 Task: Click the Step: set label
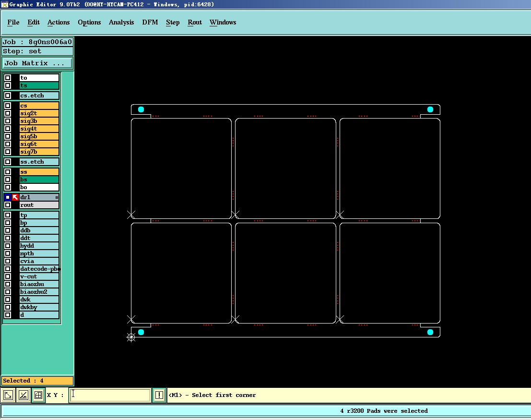(x=37, y=51)
